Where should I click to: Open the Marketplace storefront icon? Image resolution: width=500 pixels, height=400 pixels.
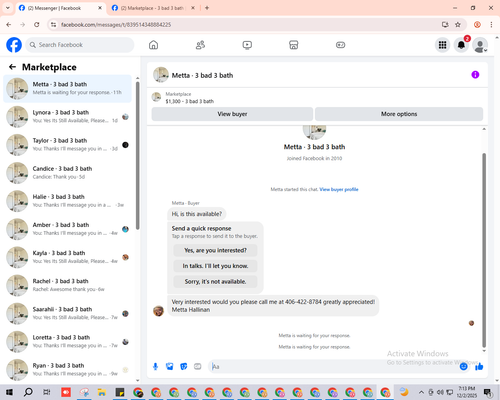coord(294,45)
